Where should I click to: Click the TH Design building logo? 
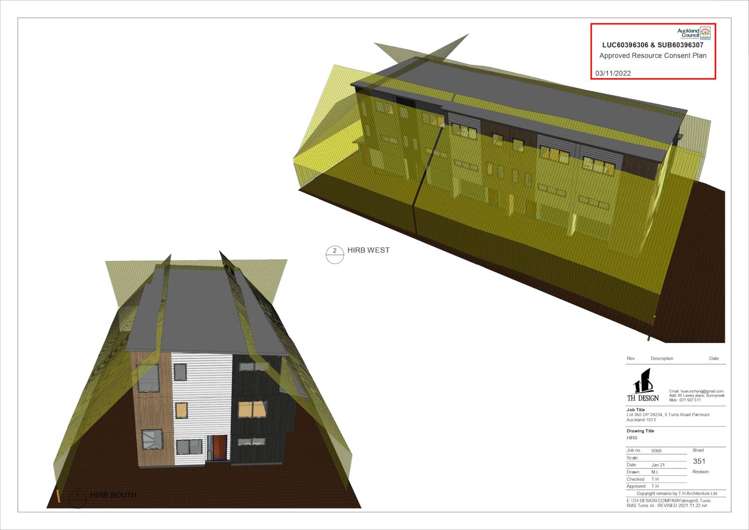click(643, 381)
